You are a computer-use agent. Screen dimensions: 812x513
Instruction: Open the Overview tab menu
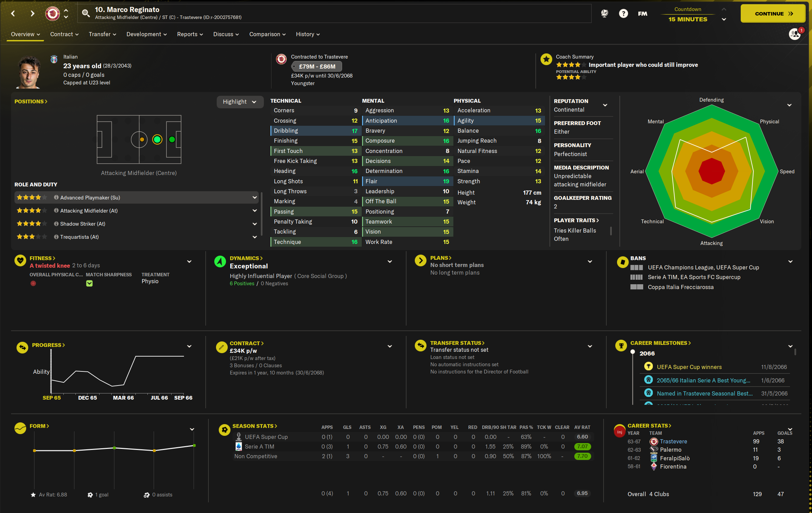(x=25, y=34)
